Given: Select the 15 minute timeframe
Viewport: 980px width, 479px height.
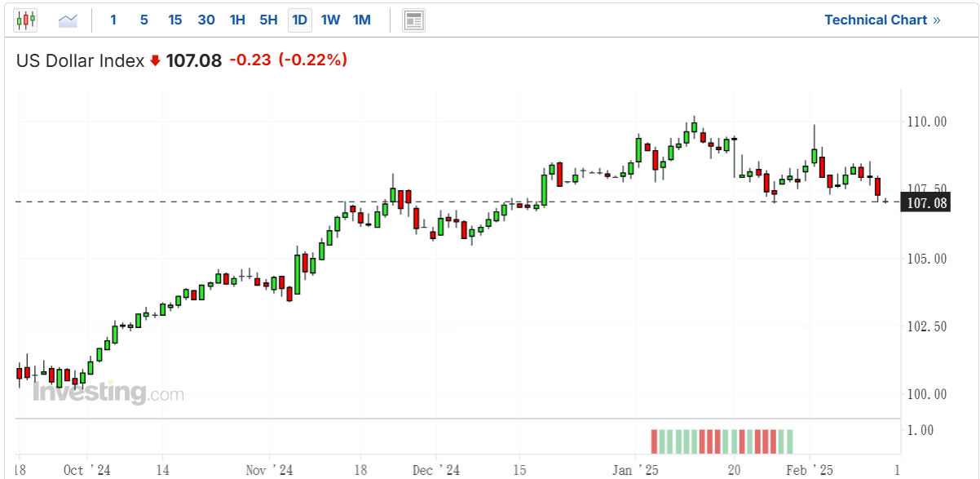Looking at the screenshot, I should 175,20.
